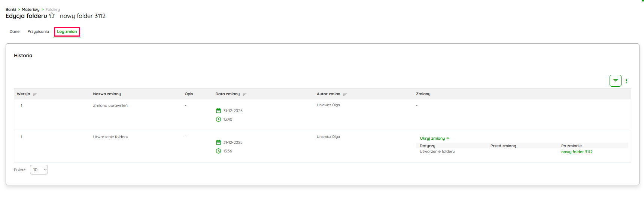Click calendar icon in Utworzenie folderu row
The image size is (644, 201).
pos(218,142)
